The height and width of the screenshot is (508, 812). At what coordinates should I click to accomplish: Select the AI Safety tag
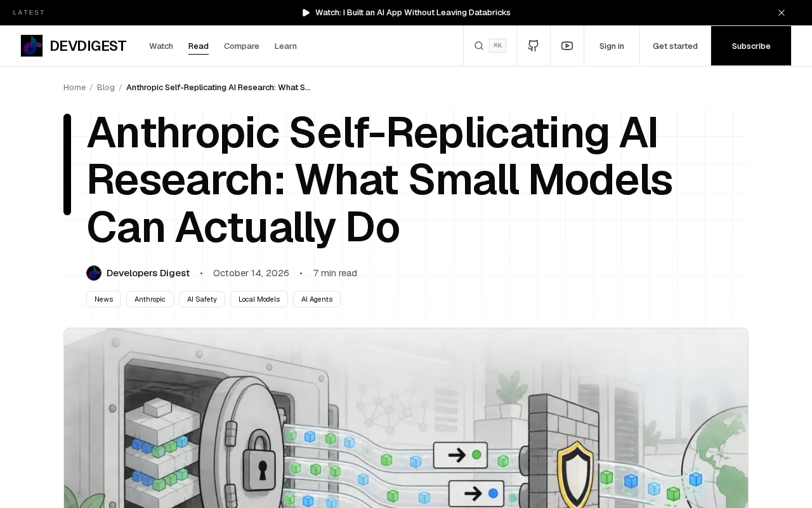coord(202,299)
